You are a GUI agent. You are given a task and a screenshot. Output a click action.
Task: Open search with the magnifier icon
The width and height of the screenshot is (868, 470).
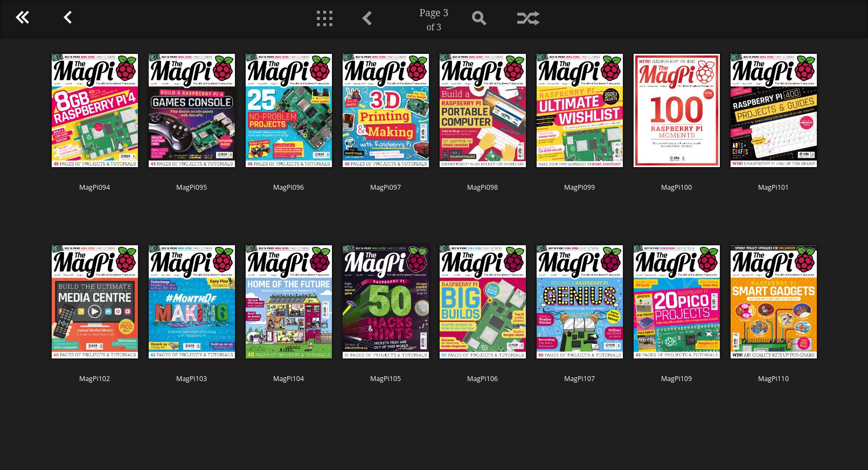click(479, 18)
